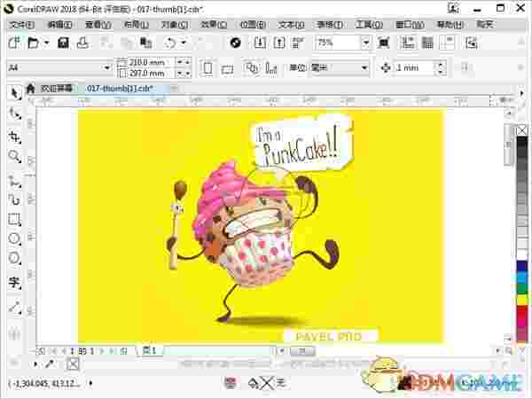532x399 pixels.
Task: Select the Text tool (字)
Action: 14,282
